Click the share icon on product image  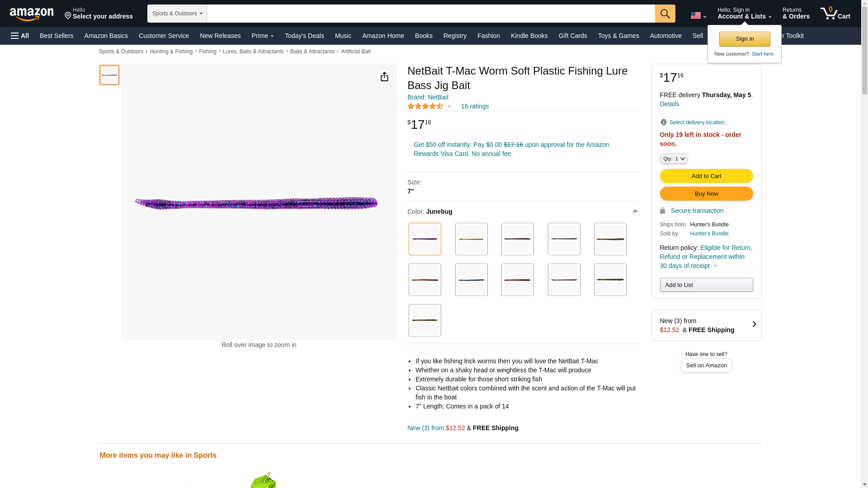pyautogui.click(x=384, y=77)
